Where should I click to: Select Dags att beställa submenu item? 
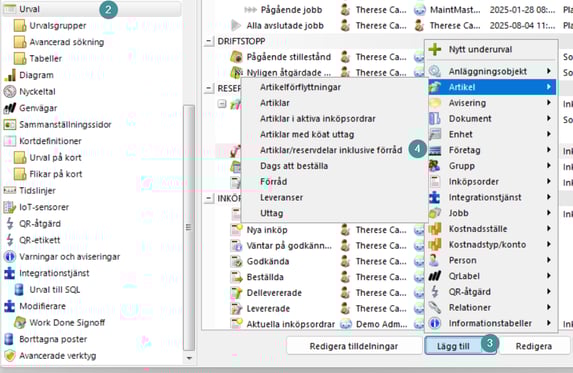294,166
